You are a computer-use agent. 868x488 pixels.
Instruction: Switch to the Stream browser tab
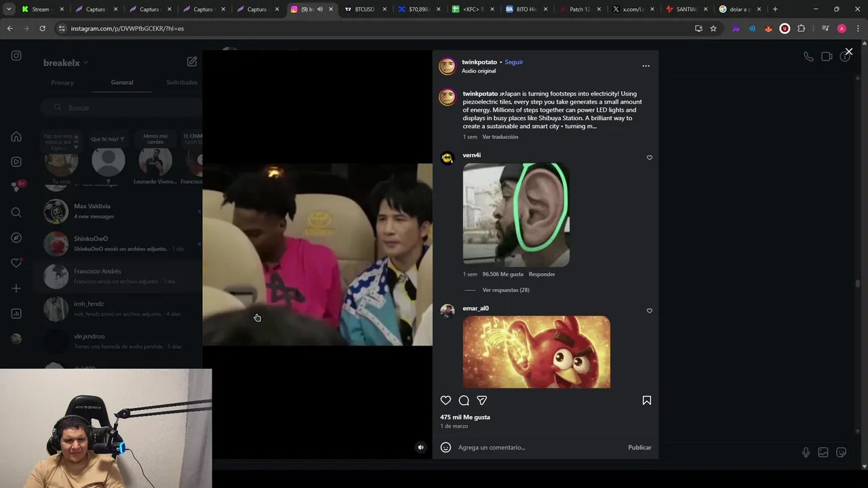tap(42, 9)
